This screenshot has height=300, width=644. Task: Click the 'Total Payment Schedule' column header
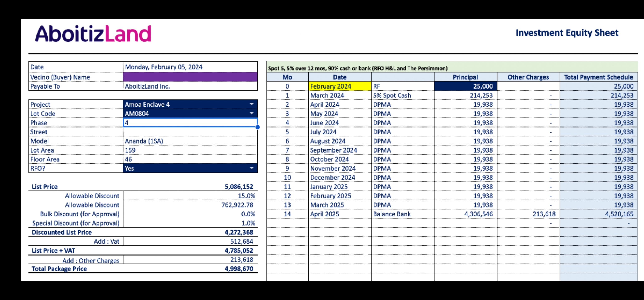[599, 77]
